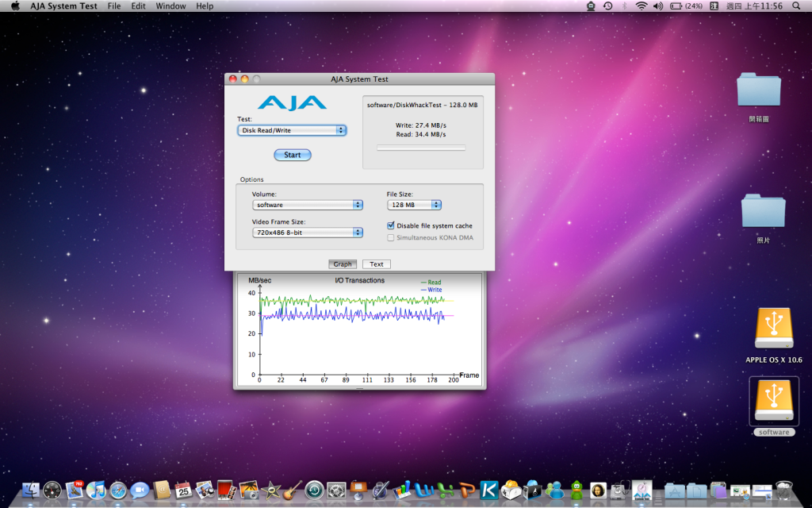The image size is (812, 508).
Task: Open Microsoft PowerPoint from the Dock
Action: point(468,489)
